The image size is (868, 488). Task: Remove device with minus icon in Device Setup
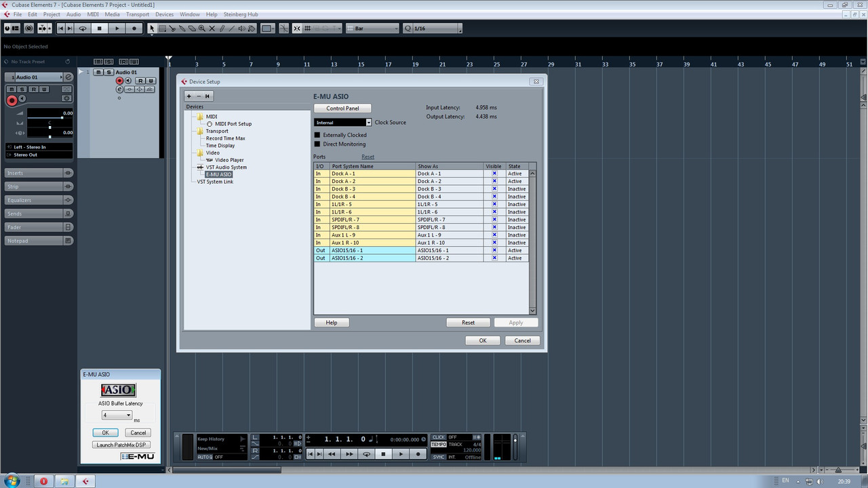(198, 96)
